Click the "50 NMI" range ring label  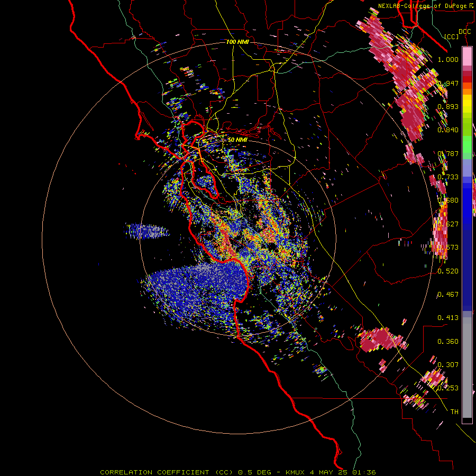point(237,140)
